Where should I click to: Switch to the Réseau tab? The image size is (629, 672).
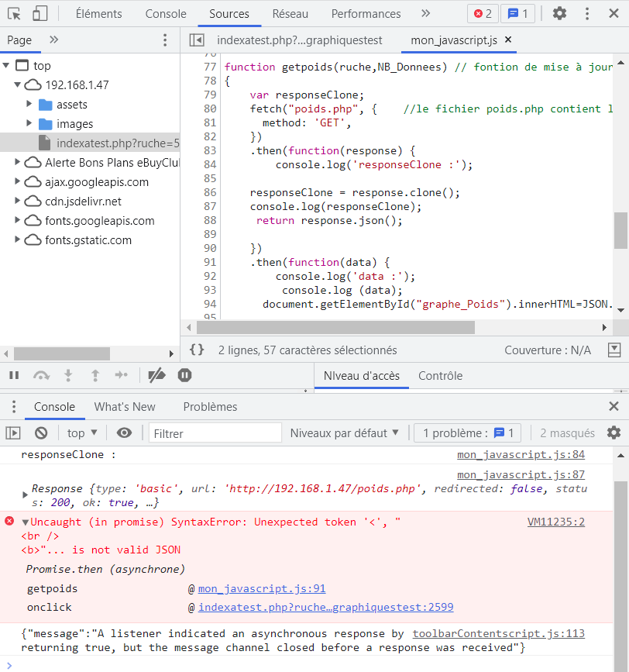click(289, 13)
